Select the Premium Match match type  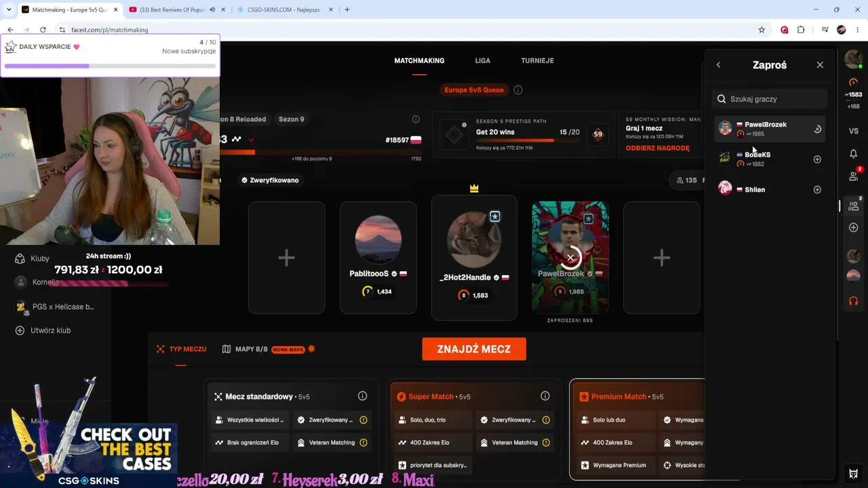[637, 429]
